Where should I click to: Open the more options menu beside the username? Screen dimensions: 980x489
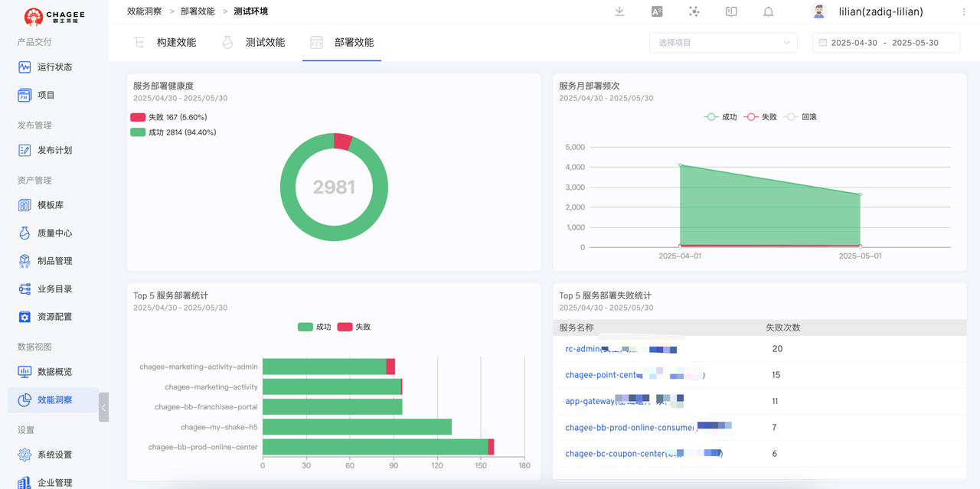click(x=964, y=11)
